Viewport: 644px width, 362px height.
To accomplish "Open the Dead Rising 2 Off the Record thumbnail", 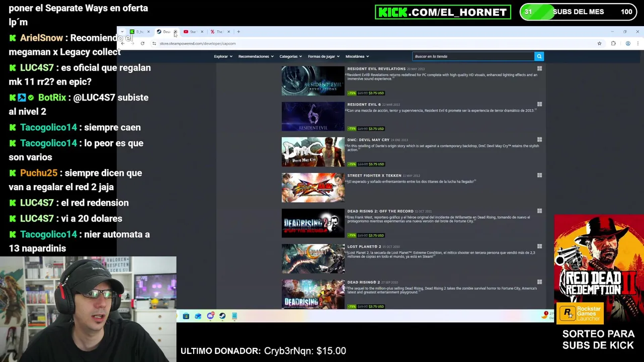I will pyautogui.click(x=313, y=223).
